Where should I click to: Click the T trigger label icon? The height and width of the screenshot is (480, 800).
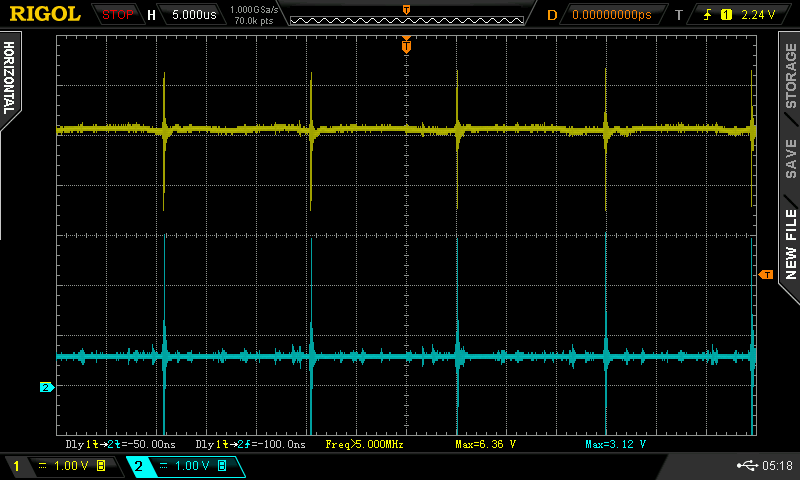tap(679, 15)
